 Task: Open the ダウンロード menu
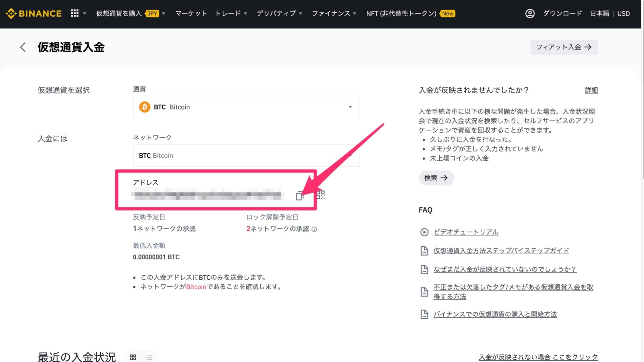(x=562, y=14)
